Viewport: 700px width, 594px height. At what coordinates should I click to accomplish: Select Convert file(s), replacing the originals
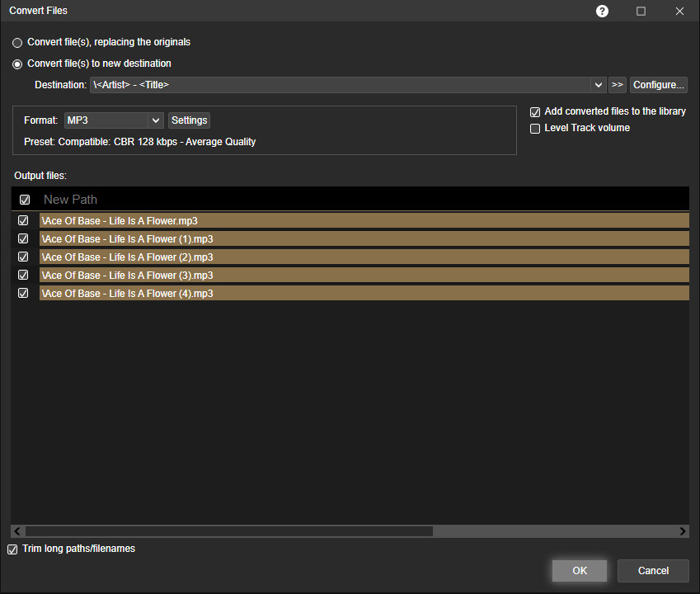click(17, 42)
